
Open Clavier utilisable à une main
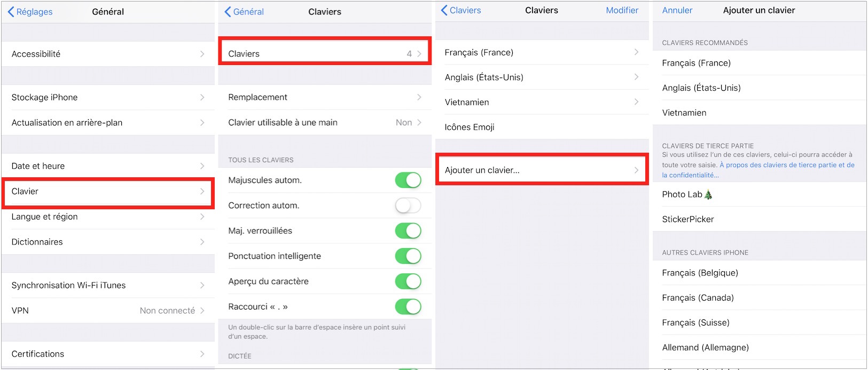325,122
